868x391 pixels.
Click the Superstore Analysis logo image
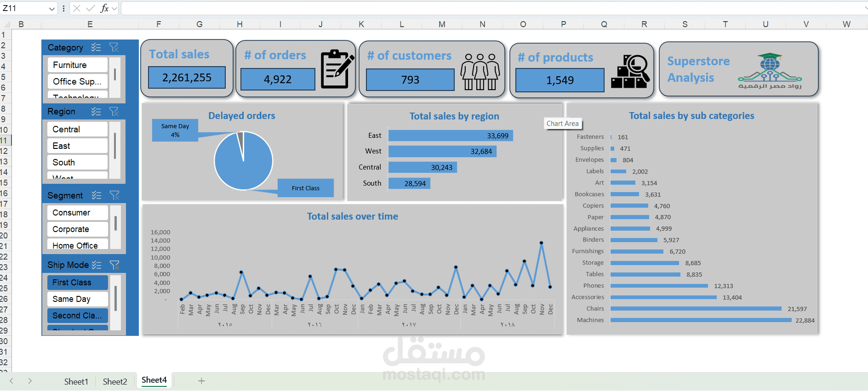pyautogui.click(x=770, y=71)
